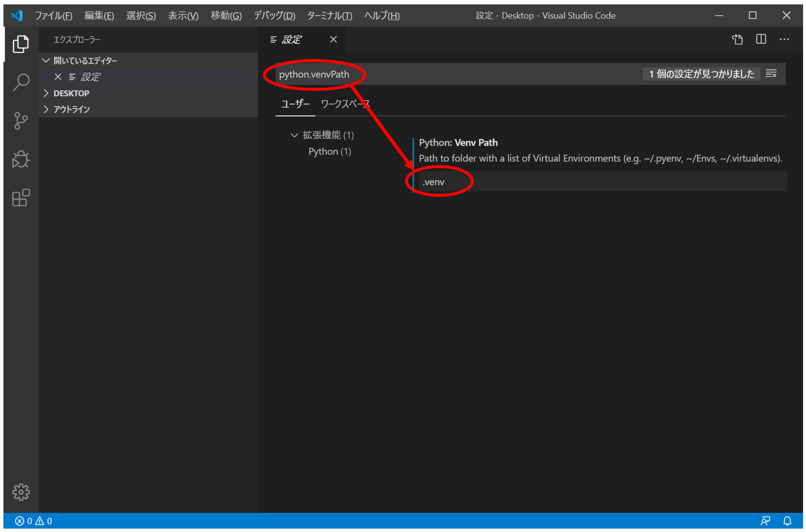Open the Manage gear icon
806x532 pixels.
[21, 492]
